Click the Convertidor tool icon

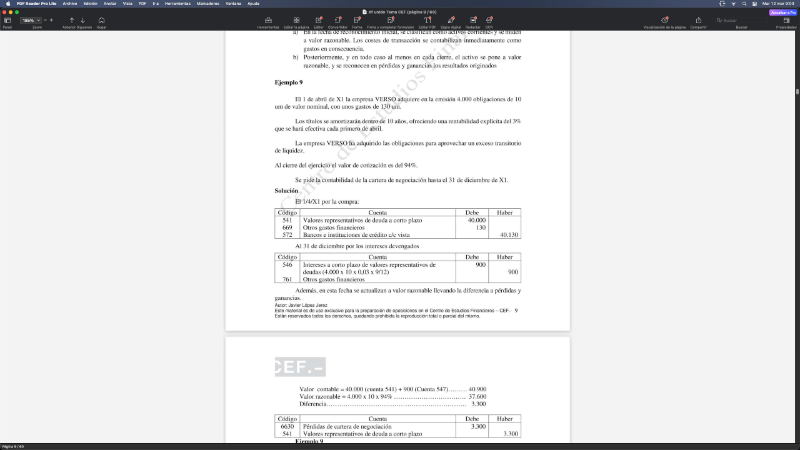(x=337, y=20)
